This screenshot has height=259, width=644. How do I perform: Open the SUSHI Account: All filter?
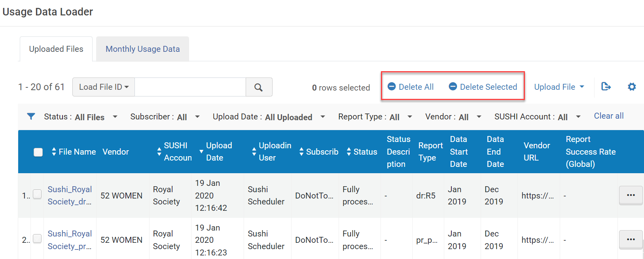tap(538, 117)
